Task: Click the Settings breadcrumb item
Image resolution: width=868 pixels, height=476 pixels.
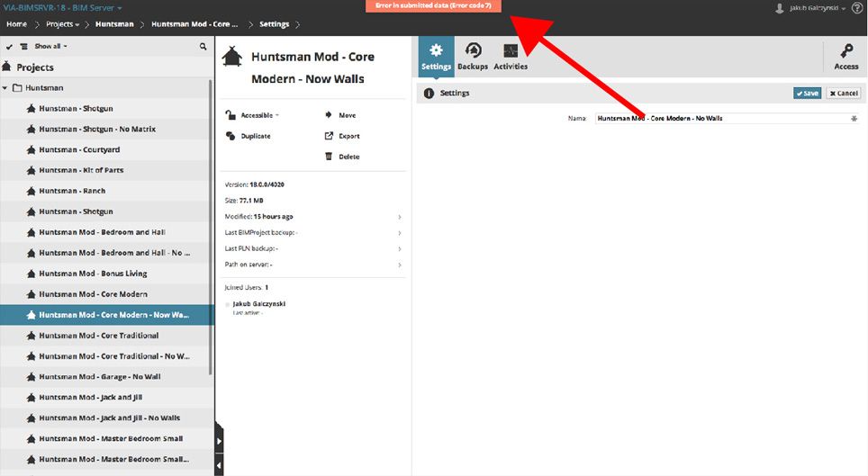Action: pyautogui.click(x=274, y=24)
